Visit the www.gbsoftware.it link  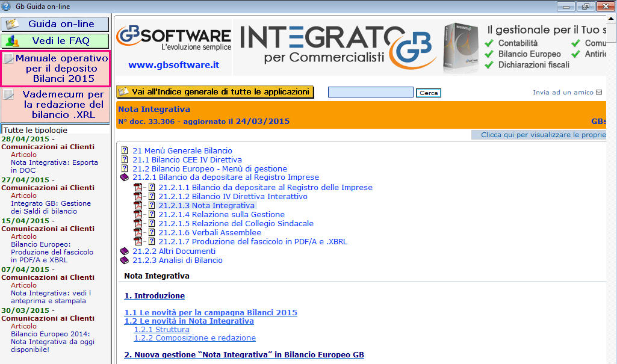coord(173,65)
